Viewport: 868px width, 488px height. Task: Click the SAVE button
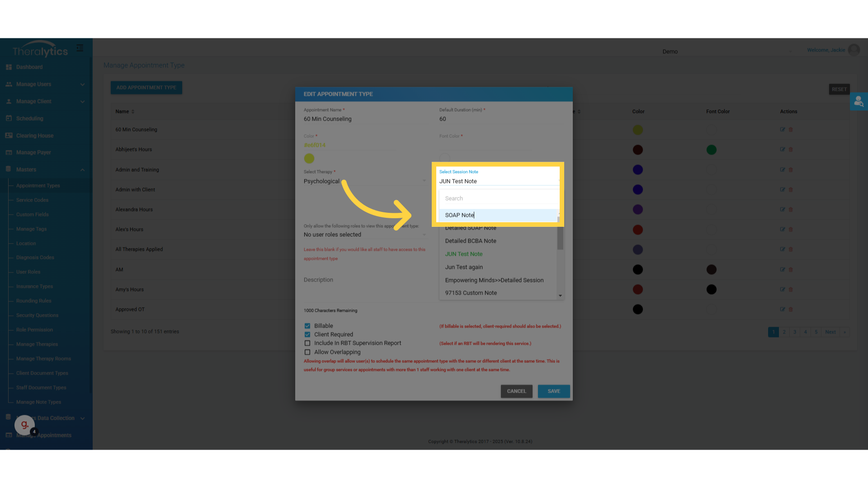click(x=553, y=391)
